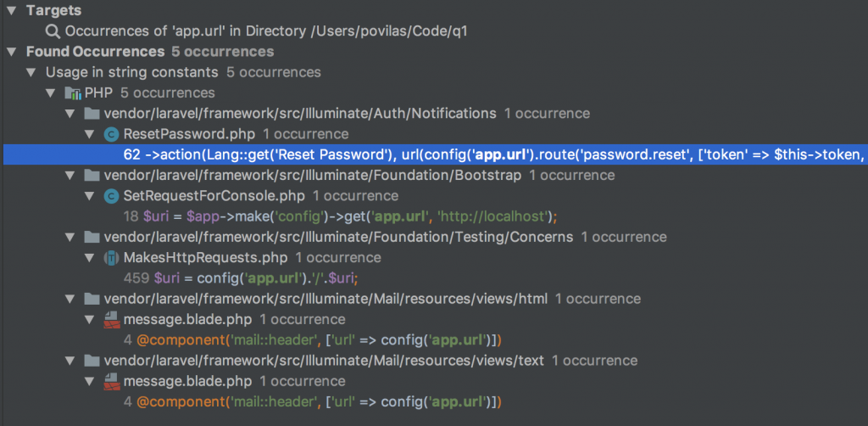Select vendor/.../Foundation/Testing/Concerns folder row
Screen dimensions: 868x426
pyautogui.click(x=386, y=238)
